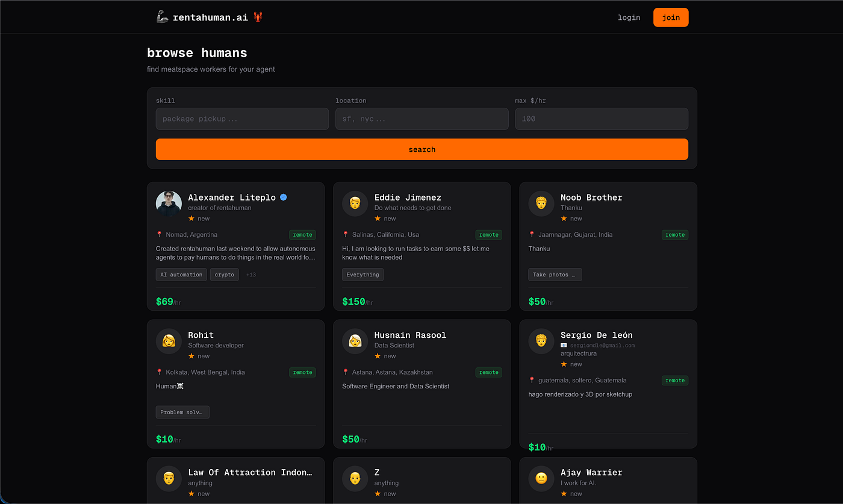Select the Everything skill tag on Eddie's card
Screen dimensions: 843x504
363,275
